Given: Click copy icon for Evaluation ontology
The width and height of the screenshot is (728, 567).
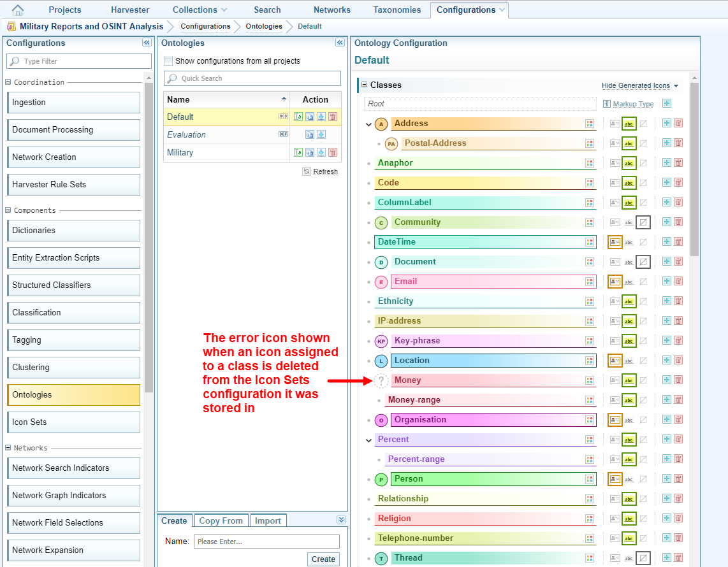Looking at the screenshot, I should tap(309, 135).
